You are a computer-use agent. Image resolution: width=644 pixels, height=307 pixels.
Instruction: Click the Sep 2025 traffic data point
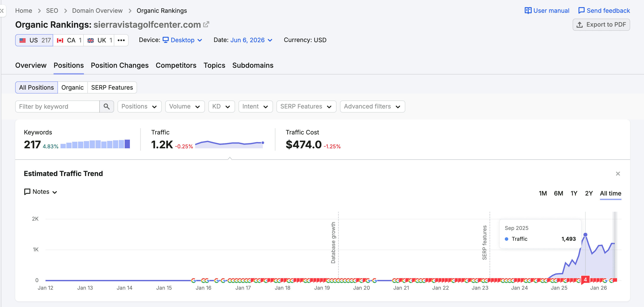[x=585, y=235]
